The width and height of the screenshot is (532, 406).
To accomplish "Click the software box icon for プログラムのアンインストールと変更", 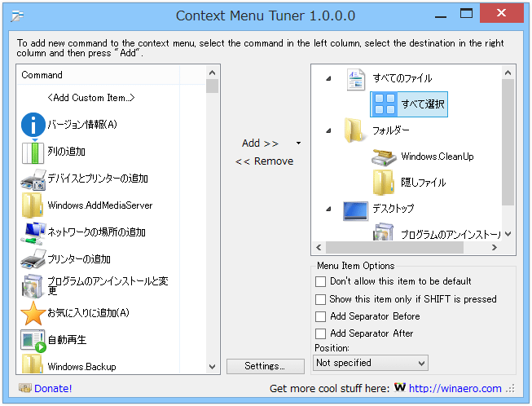I will pos(33,286).
